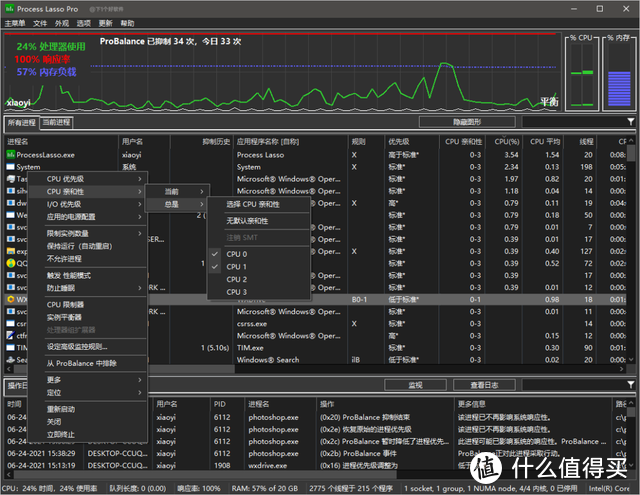Click the Process Lasso title bar icon
The image size is (640, 495).
coord(9,8)
